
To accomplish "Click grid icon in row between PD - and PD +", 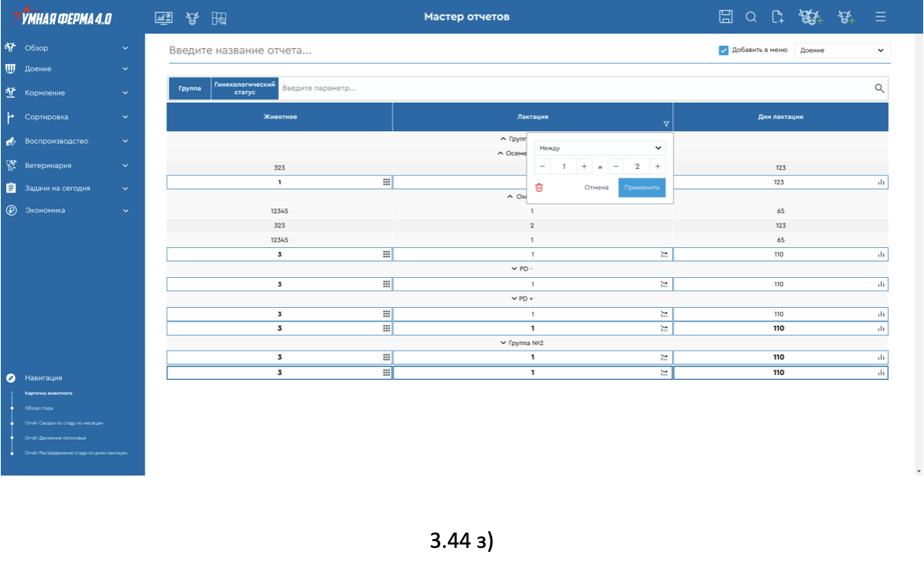I will 386,284.
